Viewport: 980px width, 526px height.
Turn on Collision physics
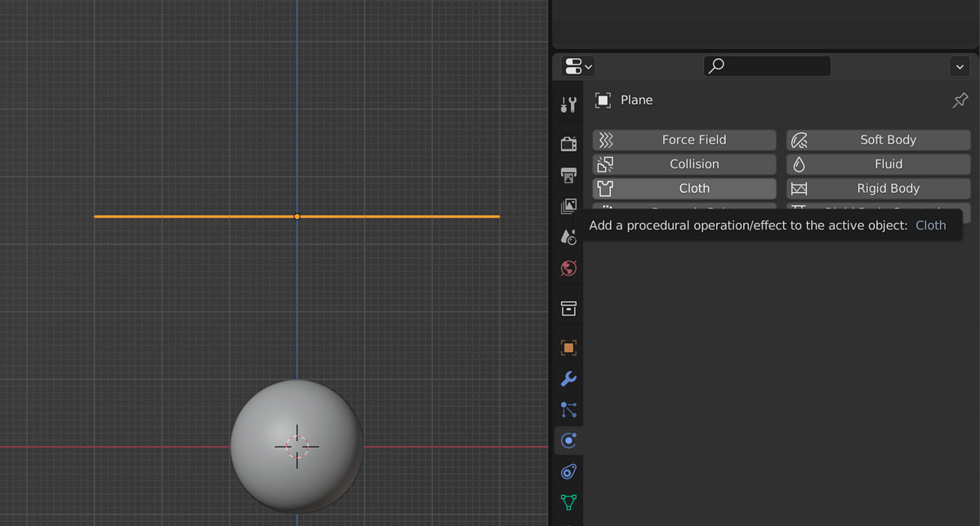coord(684,163)
